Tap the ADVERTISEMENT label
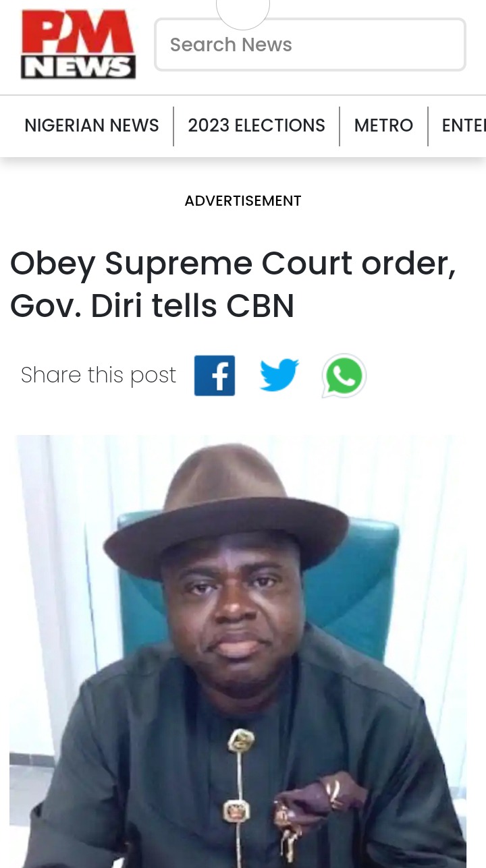 click(x=243, y=201)
